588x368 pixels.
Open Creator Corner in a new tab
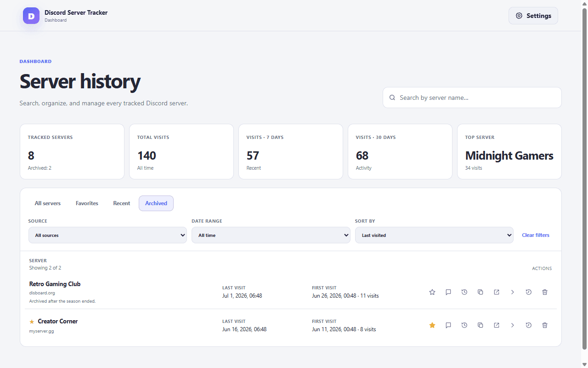point(497,325)
